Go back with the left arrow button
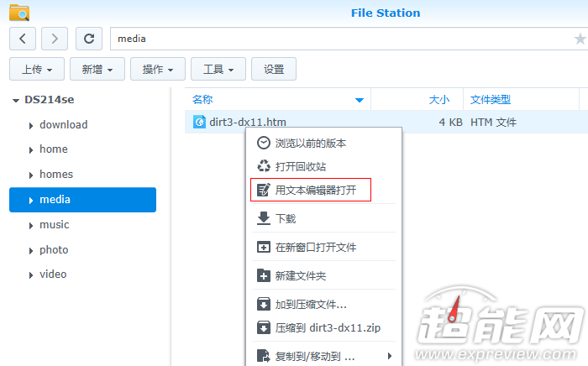The image size is (588, 366). pos(23,39)
